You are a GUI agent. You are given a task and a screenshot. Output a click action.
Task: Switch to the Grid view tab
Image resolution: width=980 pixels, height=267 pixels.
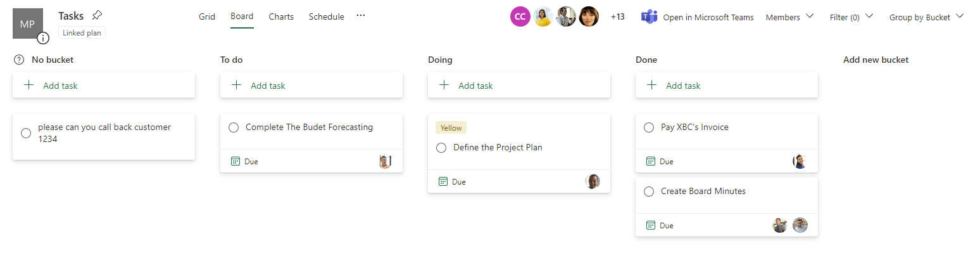207,16
